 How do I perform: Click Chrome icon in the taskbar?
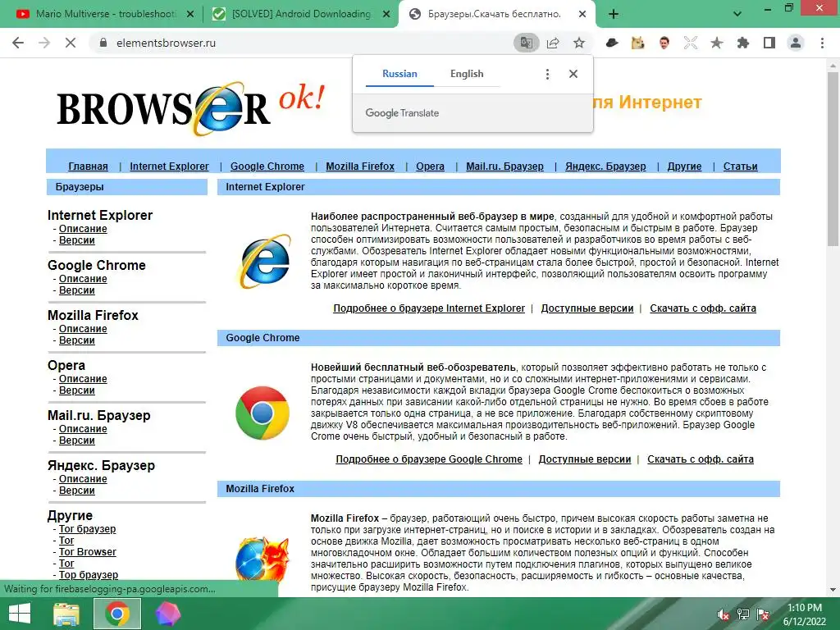point(117,614)
